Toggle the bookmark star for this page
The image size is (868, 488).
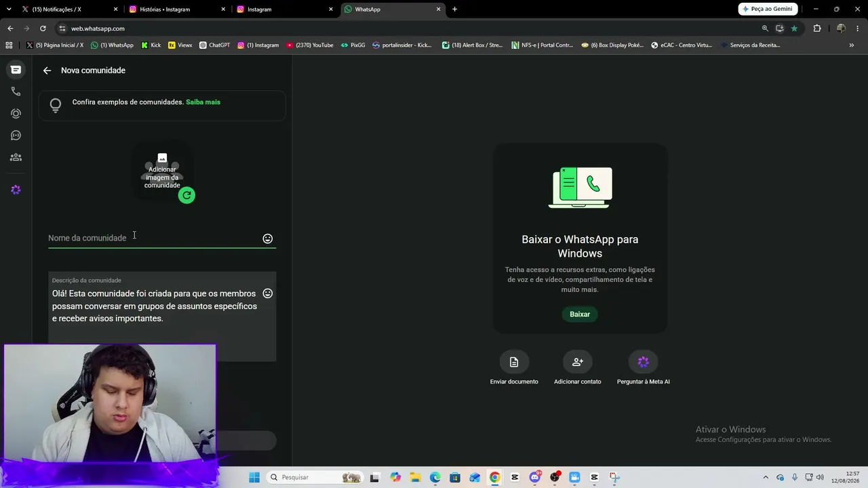pyautogui.click(x=794, y=28)
